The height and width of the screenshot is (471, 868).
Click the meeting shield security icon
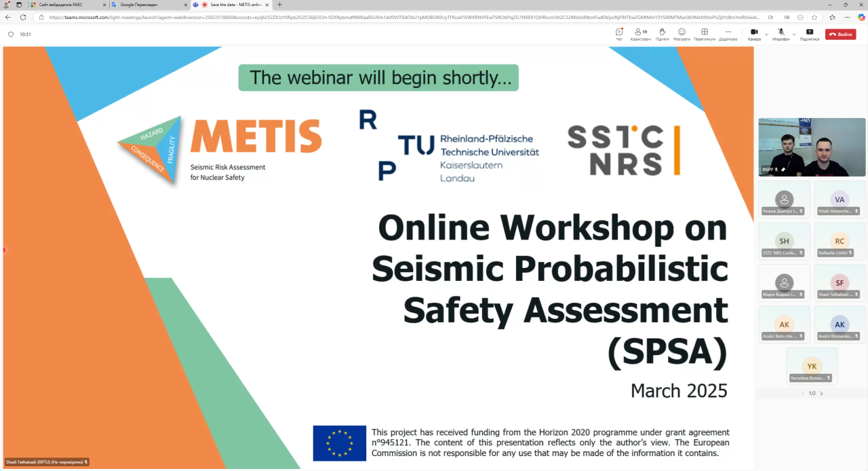(x=10, y=34)
